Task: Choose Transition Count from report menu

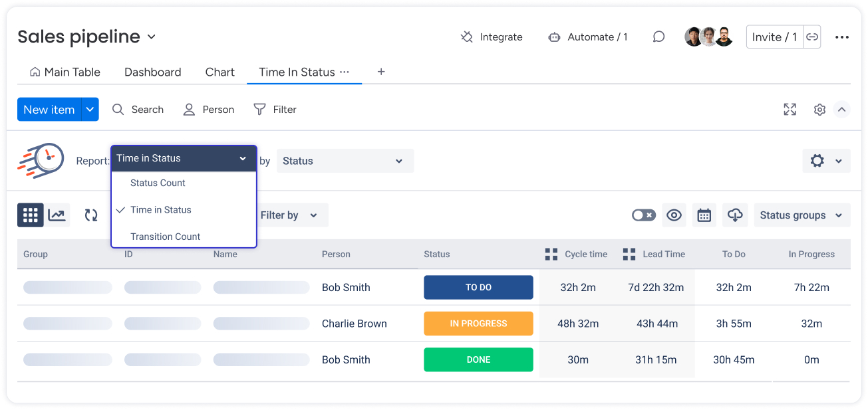Action: [165, 237]
